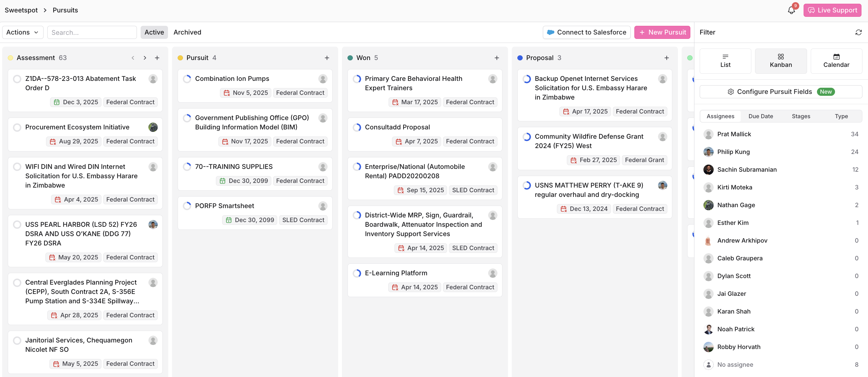Click the New Pursuit button
Screen dimensions: 868x377
coord(662,32)
